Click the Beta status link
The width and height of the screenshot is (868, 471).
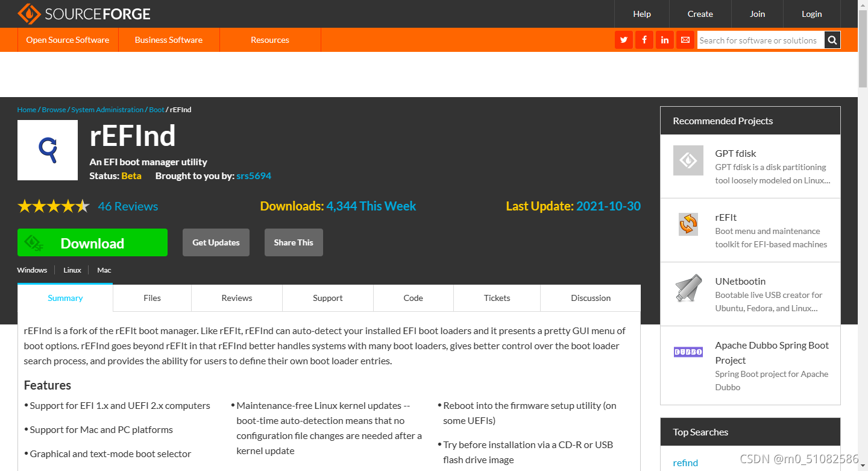point(131,176)
